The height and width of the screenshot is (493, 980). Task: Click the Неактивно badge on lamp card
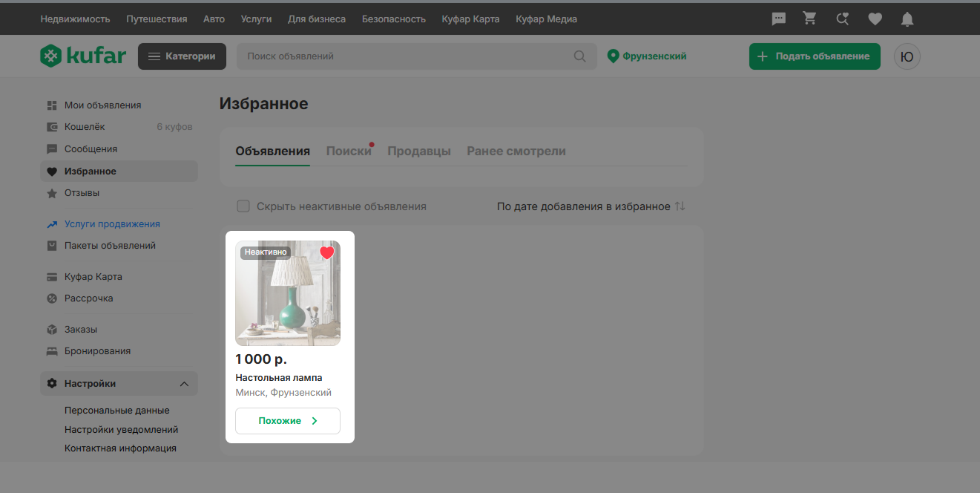click(266, 252)
